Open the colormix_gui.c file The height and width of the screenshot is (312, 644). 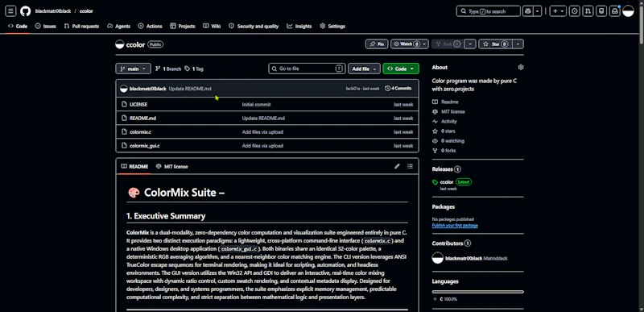[x=145, y=145]
